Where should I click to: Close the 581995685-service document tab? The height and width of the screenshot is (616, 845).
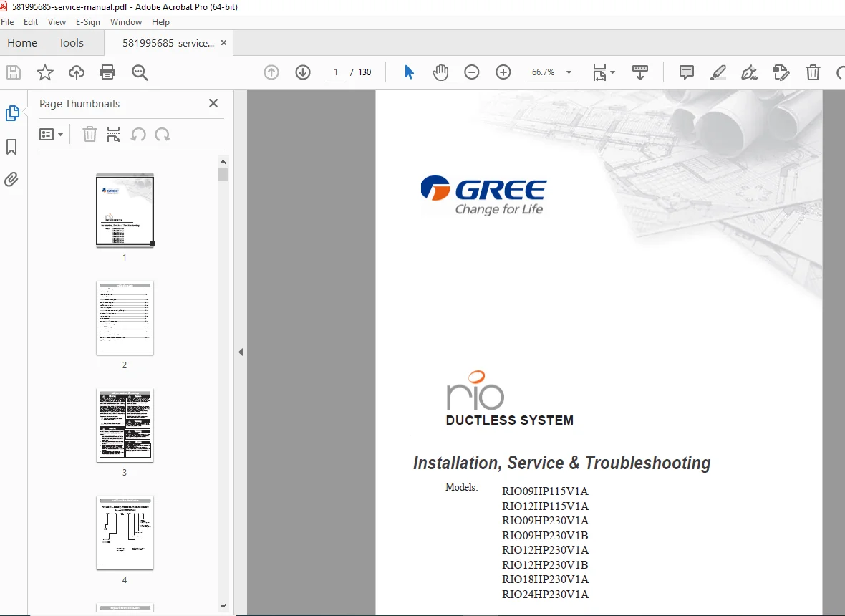[x=223, y=42]
